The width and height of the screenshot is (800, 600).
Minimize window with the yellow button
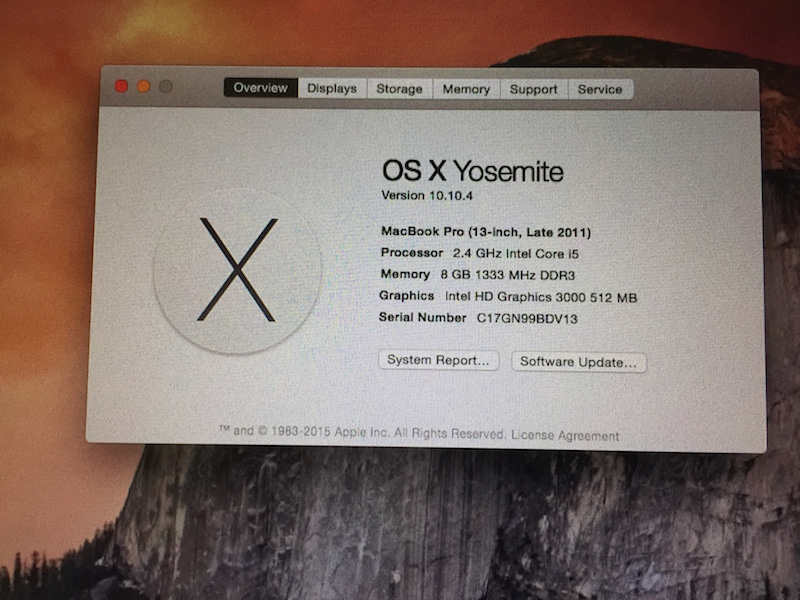coord(144,86)
